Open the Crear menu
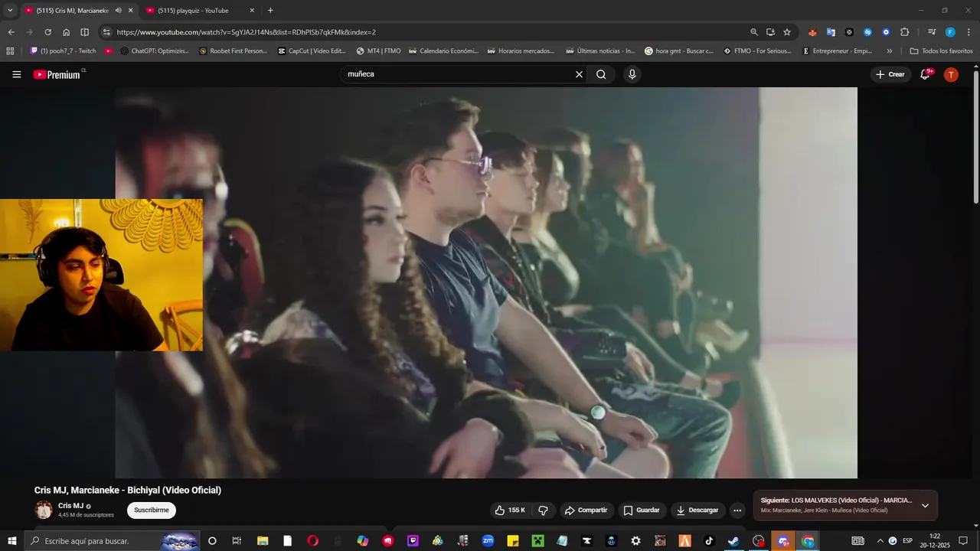The width and height of the screenshot is (980, 551). click(x=890, y=74)
